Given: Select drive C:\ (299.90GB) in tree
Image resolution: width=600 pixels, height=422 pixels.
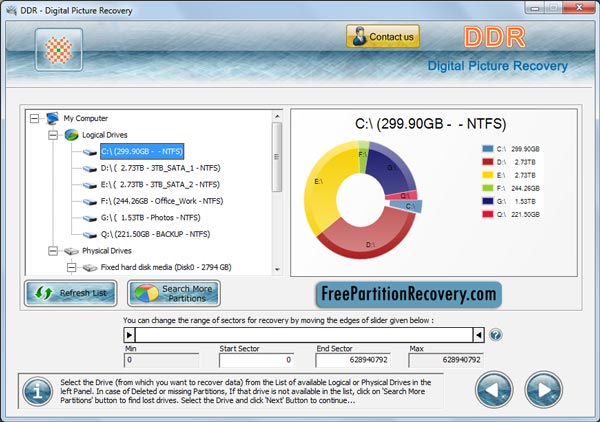Looking at the screenshot, I should coord(142,151).
